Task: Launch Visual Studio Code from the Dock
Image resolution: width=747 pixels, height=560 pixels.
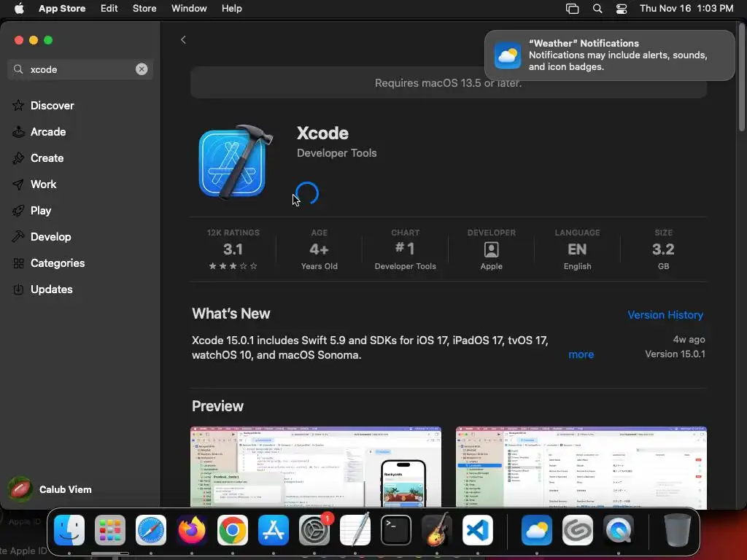Action: (x=477, y=530)
